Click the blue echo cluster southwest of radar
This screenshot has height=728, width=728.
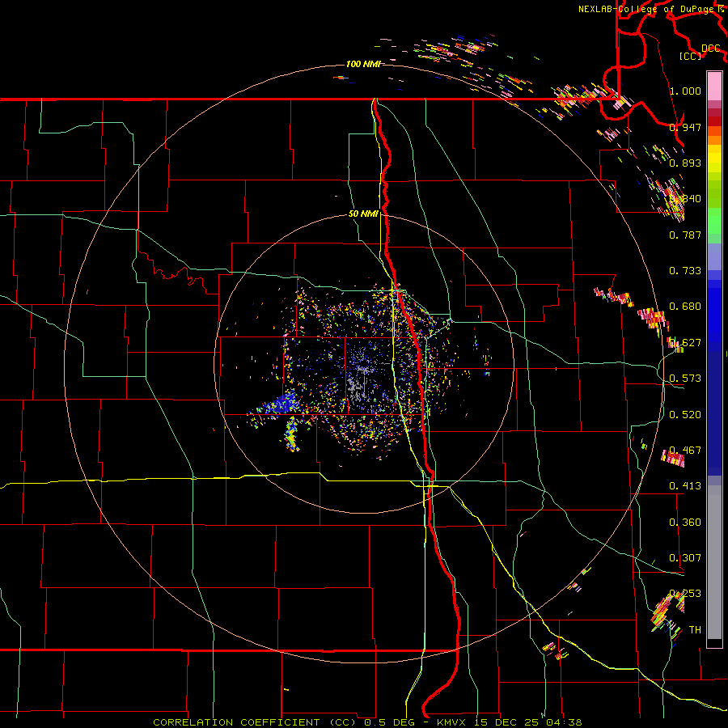pyautogui.click(x=281, y=403)
